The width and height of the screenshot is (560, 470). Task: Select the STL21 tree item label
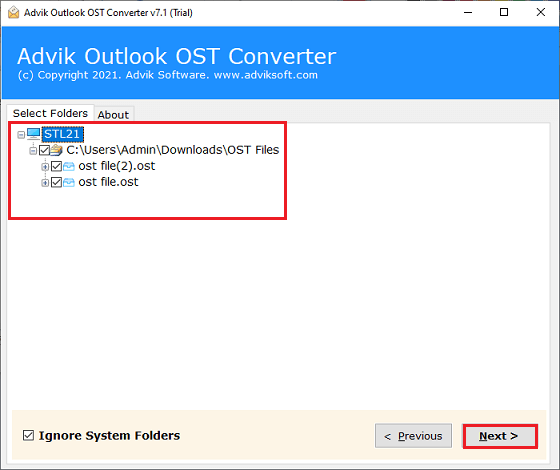coord(62,134)
